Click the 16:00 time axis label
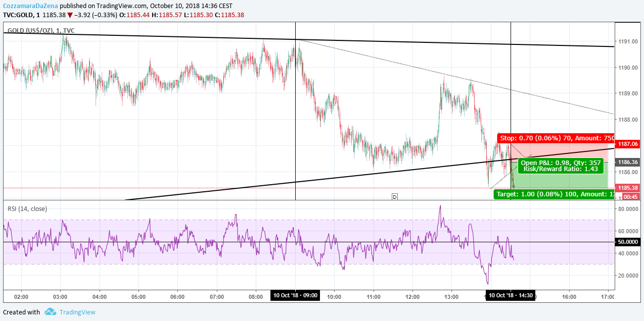Viewport: 644px width, 321px height. [569, 297]
